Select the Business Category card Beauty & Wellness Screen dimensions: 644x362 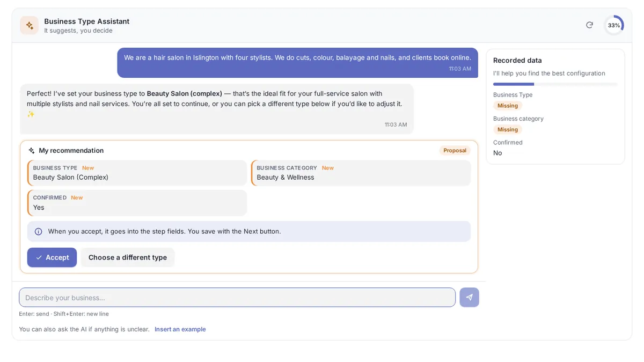click(x=361, y=173)
